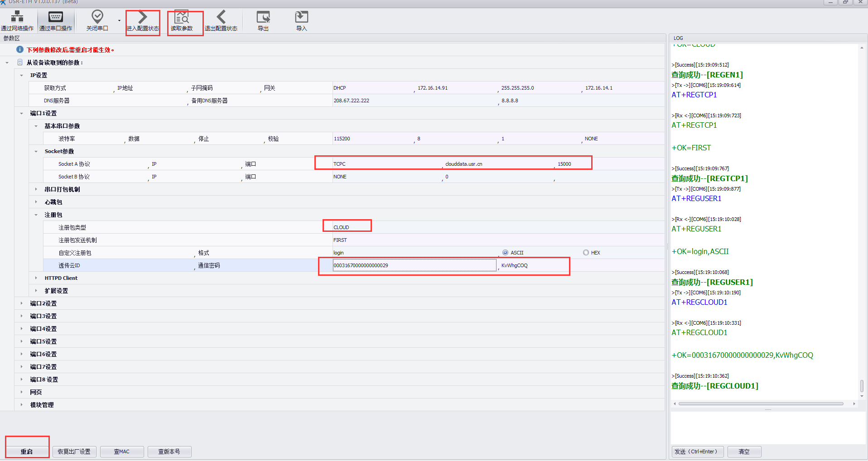The image size is (868, 461).
Task: Click the 恢复出厂设置 factory reset button
Action: click(x=74, y=451)
